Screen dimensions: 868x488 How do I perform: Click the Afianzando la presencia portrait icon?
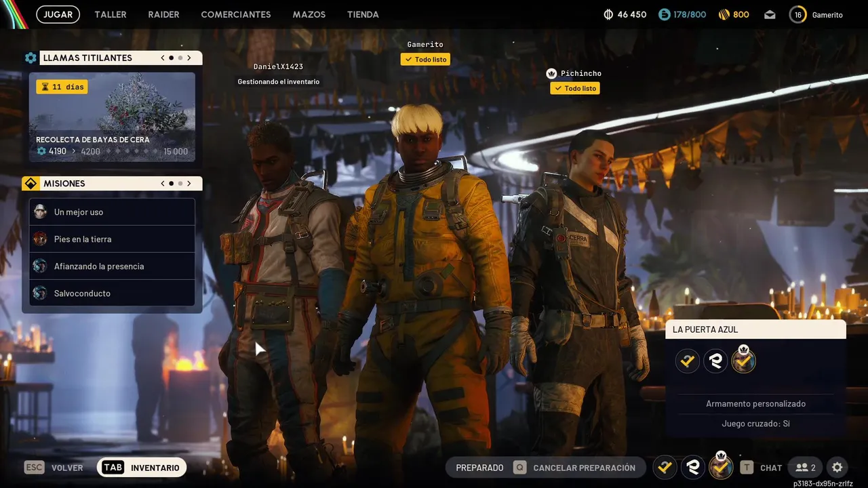coord(40,266)
